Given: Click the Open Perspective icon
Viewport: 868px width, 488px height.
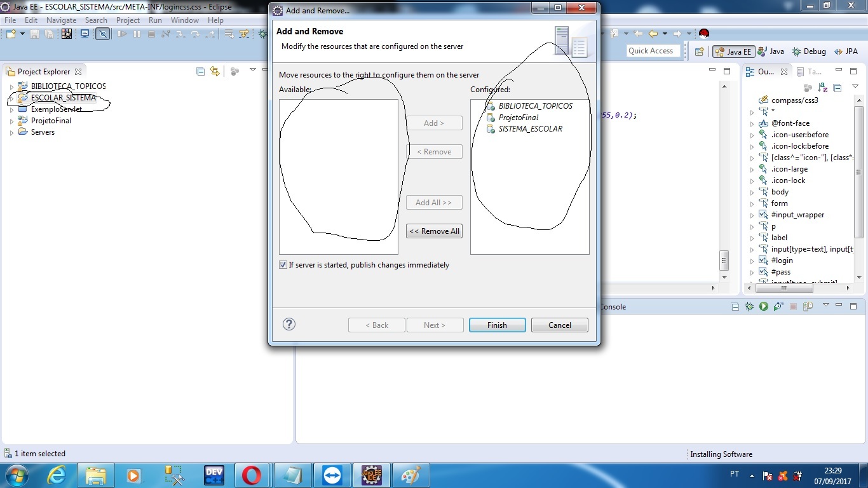Looking at the screenshot, I should point(700,51).
